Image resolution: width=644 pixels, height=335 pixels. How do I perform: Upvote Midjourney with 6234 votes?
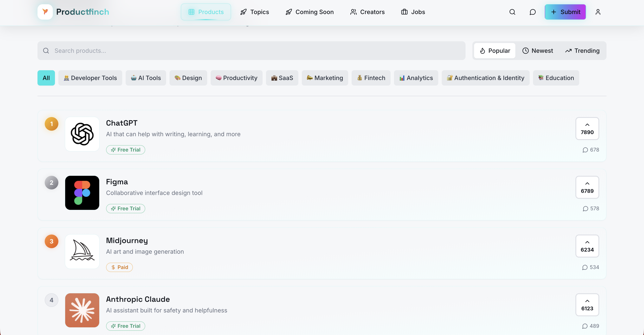click(x=587, y=246)
